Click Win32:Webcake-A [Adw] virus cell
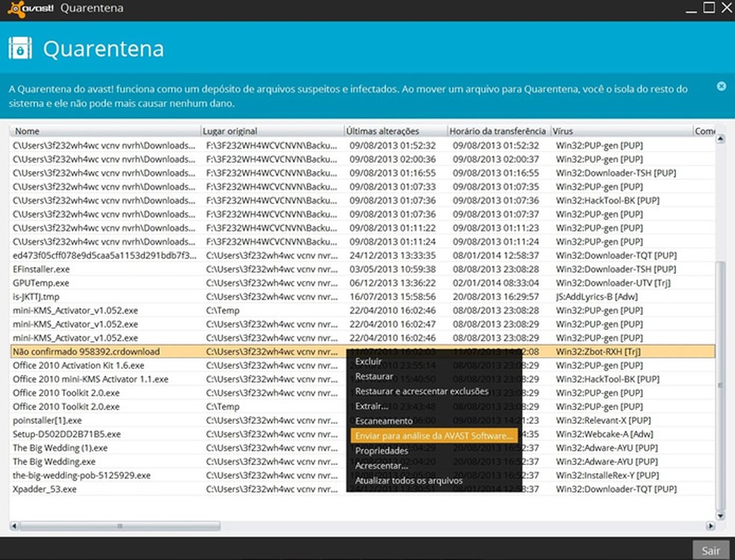 (x=604, y=434)
